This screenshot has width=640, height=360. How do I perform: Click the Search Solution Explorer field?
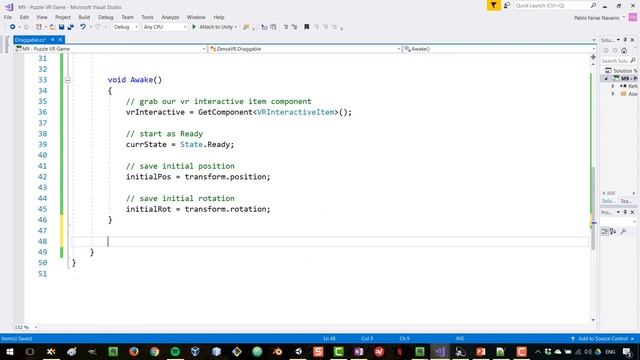coord(618,61)
